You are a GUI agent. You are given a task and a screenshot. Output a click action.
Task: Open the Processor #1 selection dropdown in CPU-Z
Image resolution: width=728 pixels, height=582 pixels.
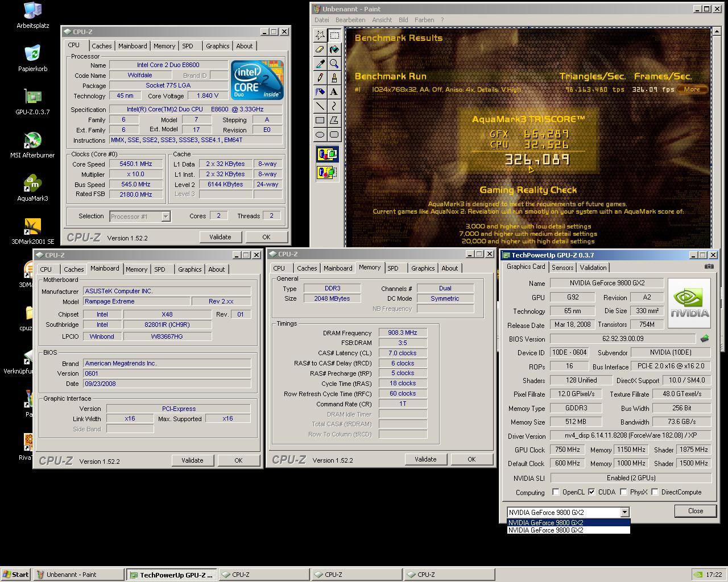click(x=166, y=216)
